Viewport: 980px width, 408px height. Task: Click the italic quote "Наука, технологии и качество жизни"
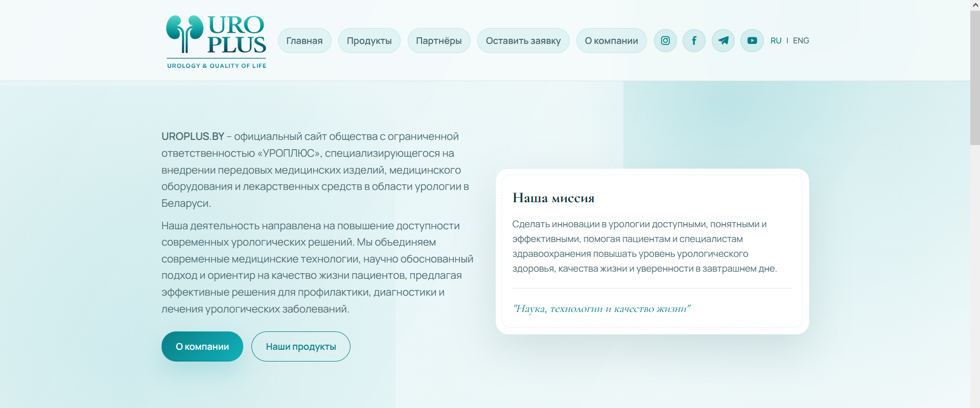click(x=601, y=309)
